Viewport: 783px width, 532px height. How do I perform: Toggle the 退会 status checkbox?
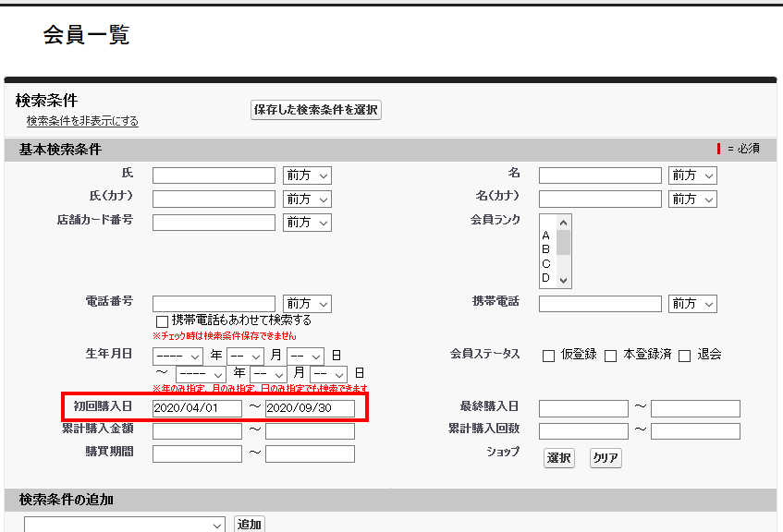(x=685, y=356)
